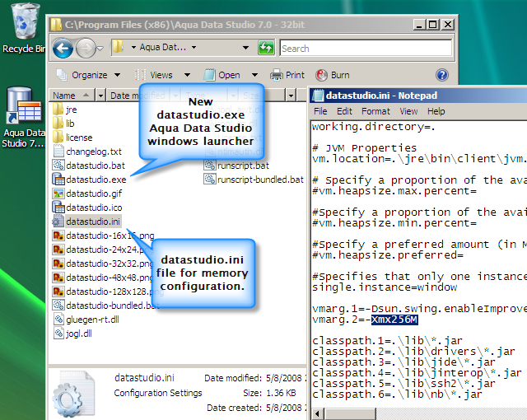Expand breadcrumb root arrow before Aqua Dat
527x420 pixels.
pos(133,48)
